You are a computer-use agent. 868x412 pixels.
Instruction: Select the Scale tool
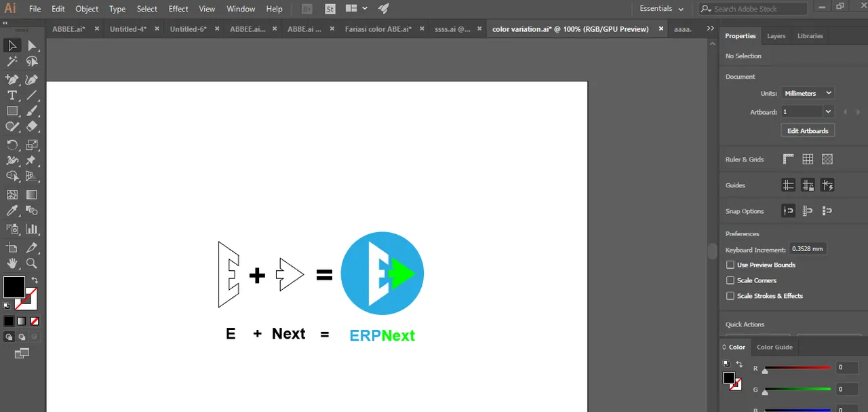(32, 145)
